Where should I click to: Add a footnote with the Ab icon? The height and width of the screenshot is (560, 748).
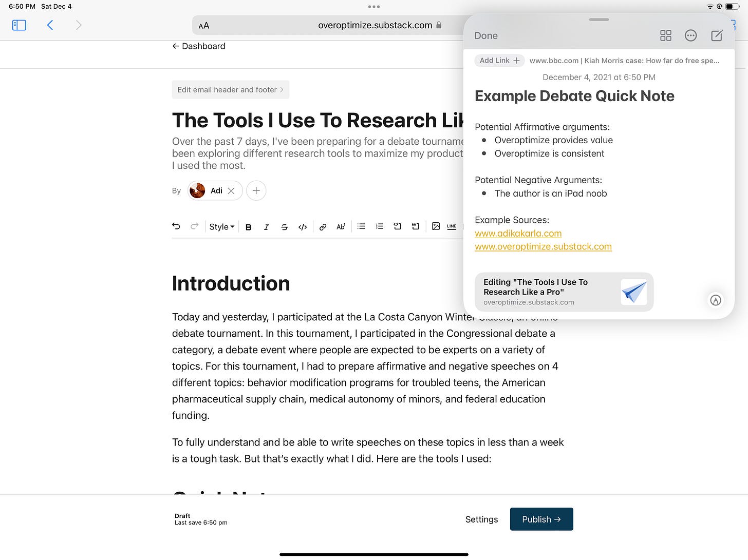coord(341,226)
